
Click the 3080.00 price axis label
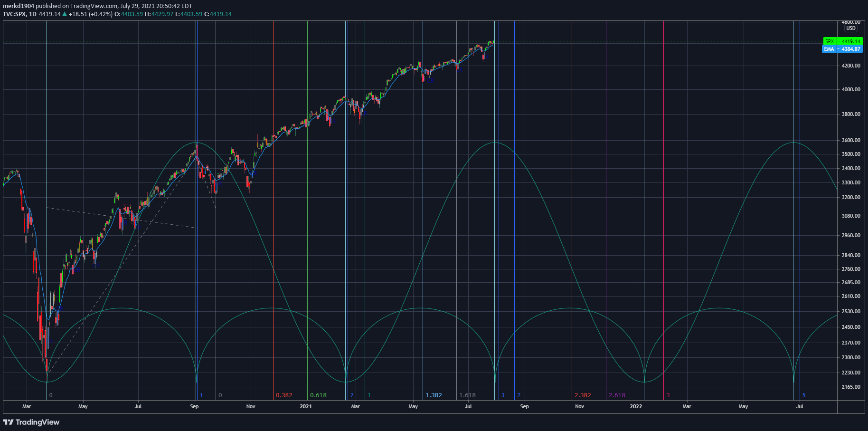[851, 216]
